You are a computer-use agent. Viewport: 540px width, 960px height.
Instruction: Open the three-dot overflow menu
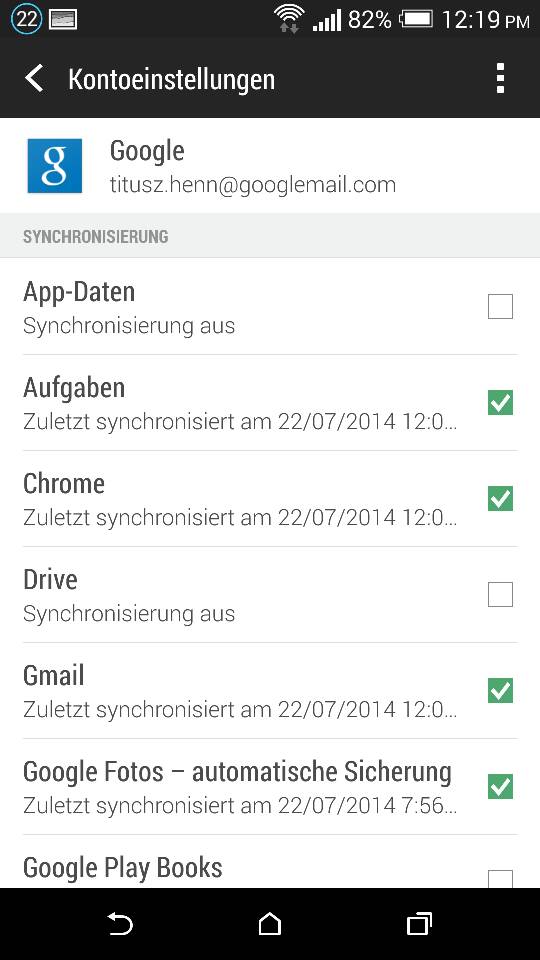pos(500,78)
